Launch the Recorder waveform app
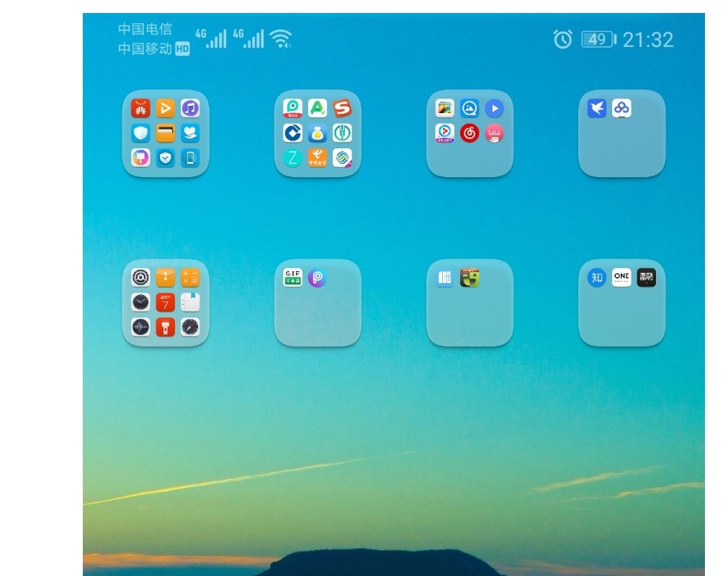The height and width of the screenshot is (576, 728). coord(140,327)
